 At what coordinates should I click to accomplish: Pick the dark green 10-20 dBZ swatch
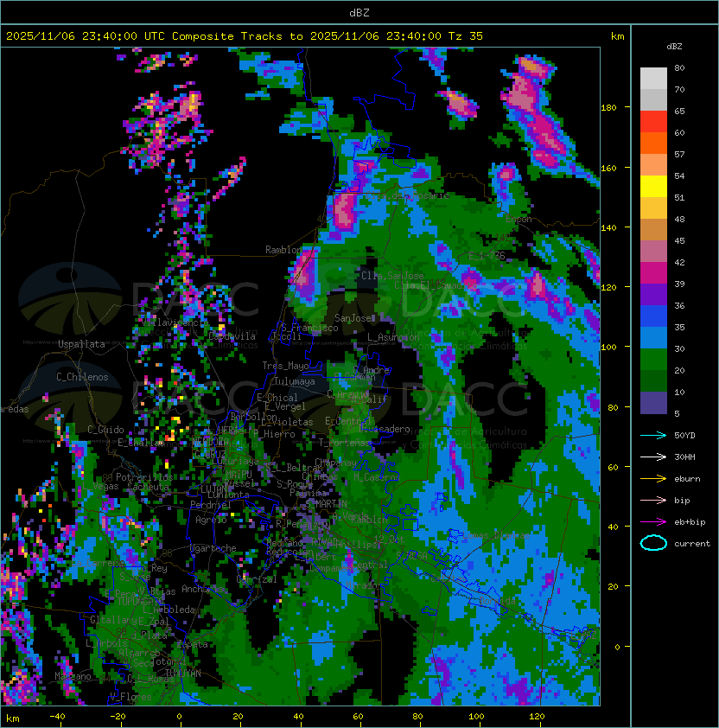point(653,380)
